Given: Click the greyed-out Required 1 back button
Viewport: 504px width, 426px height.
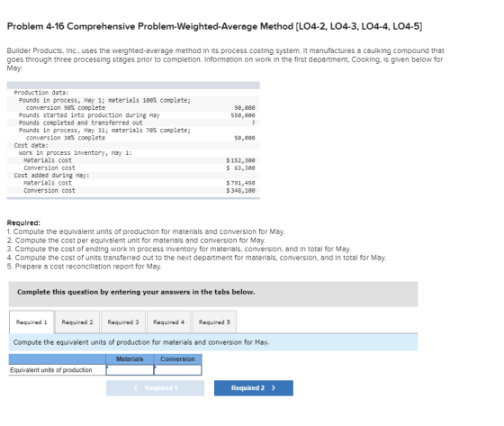Looking at the screenshot, I should pyautogui.click(x=155, y=388).
